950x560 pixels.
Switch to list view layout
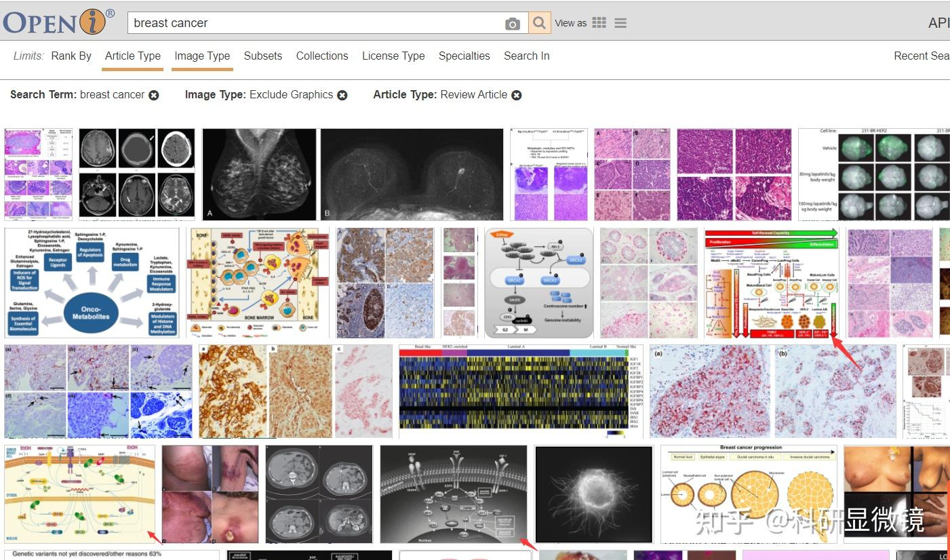pos(620,22)
